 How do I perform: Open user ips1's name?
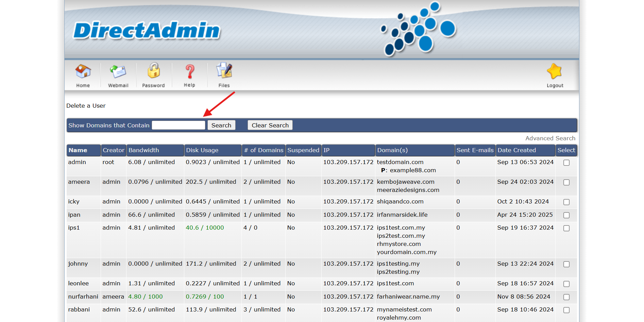tap(74, 228)
